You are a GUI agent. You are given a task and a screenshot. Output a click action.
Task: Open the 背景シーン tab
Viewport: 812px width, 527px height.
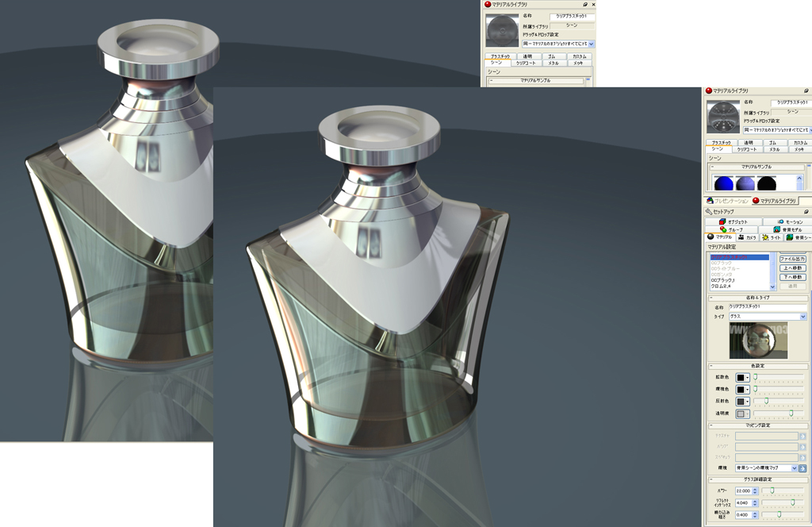[x=797, y=237]
